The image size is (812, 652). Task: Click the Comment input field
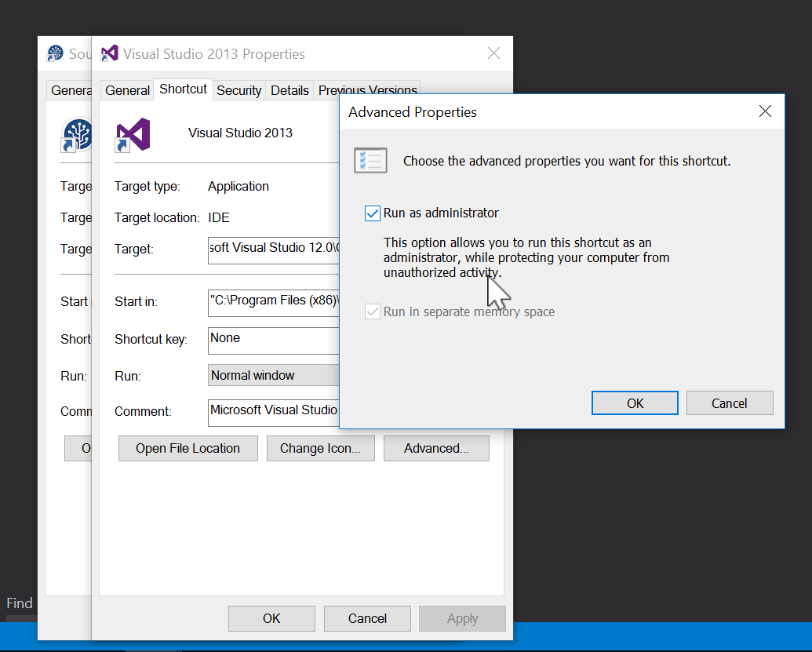(x=274, y=413)
